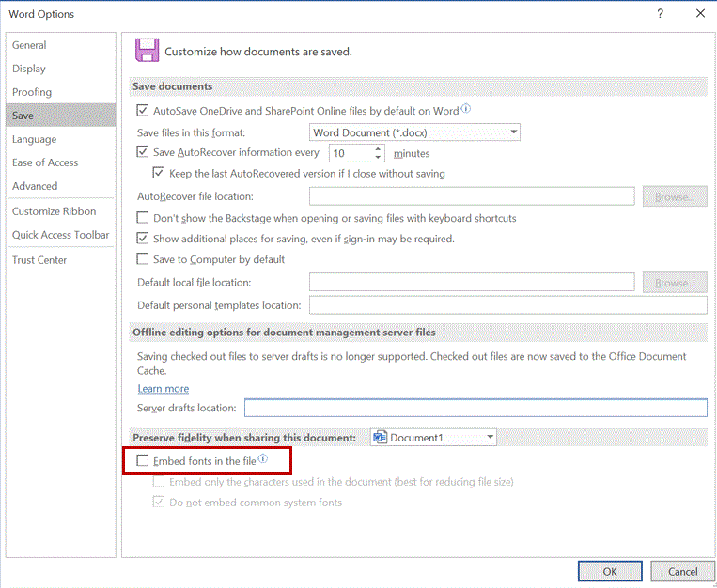Uncheck Save AutoRecover information checkbox
The width and height of the screenshot is (717, 588).
pyautogui.click(x=143, y=152)
